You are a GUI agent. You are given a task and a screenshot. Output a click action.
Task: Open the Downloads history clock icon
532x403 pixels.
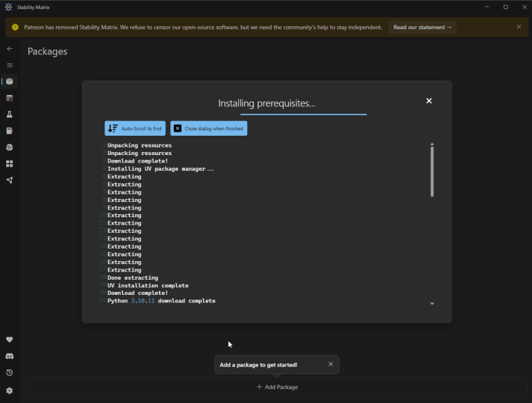tap(10, 373)
